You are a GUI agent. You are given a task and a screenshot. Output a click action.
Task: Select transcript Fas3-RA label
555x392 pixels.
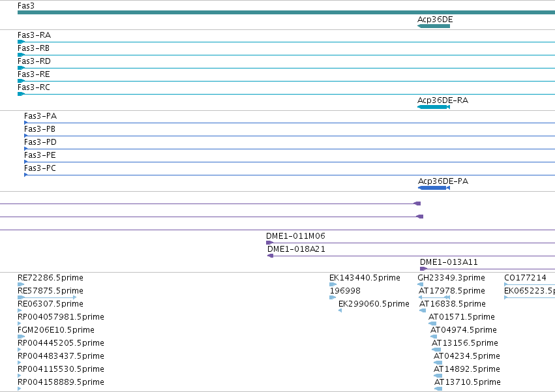pyautogui.click(x=34, y=35)
